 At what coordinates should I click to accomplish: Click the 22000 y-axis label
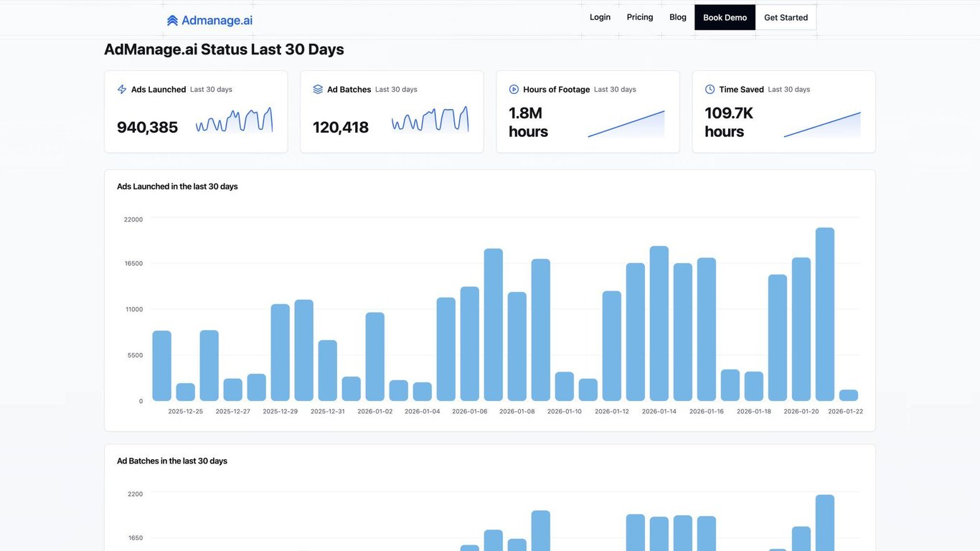pos(133,220)
